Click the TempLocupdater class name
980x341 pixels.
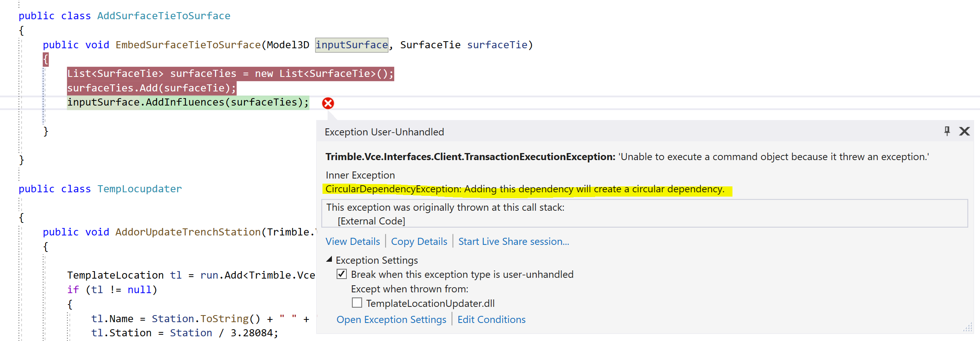tap(139, 189)
